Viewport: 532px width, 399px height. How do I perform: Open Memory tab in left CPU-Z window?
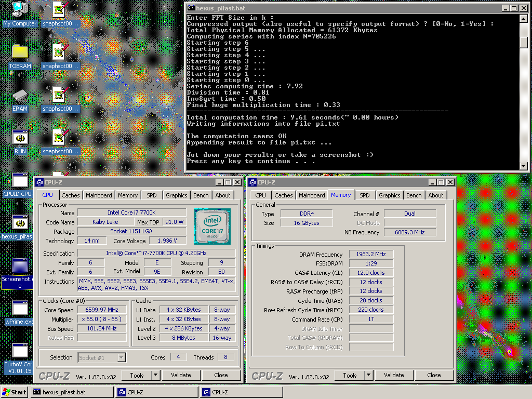pyautogui.click(x=128, y=195)
